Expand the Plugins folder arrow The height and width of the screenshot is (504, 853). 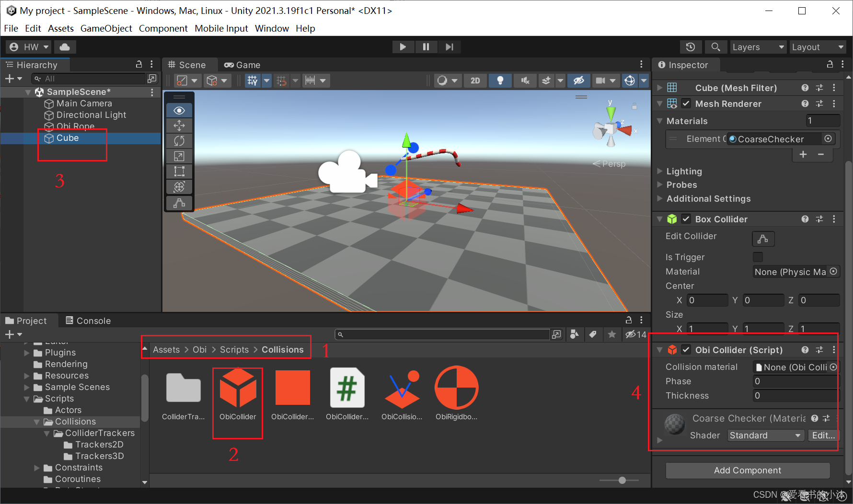coord(27,353)
